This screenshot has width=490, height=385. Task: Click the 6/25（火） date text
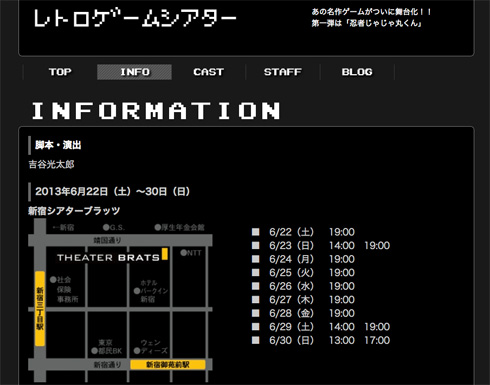[292, 273]
